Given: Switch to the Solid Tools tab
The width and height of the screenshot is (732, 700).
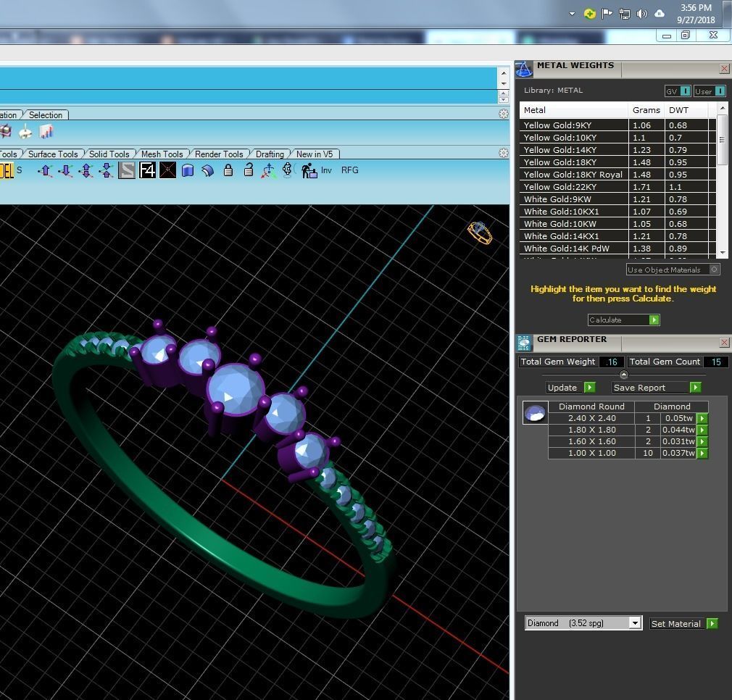Looking at the screenshot, I should point(109,154).
